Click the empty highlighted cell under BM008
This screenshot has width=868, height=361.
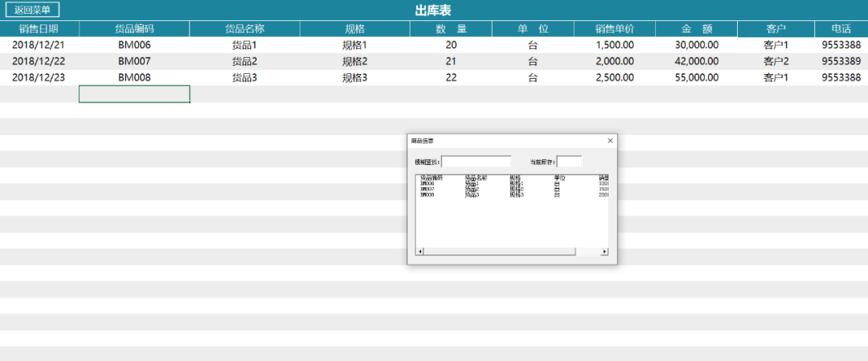click(x=134, y=94)
